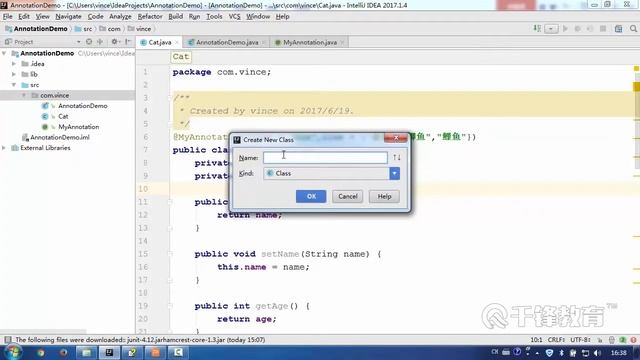Image resolution: width=640 pixels, height=360 pixels.
Task: Collapse the src folder
Action: 14,85
